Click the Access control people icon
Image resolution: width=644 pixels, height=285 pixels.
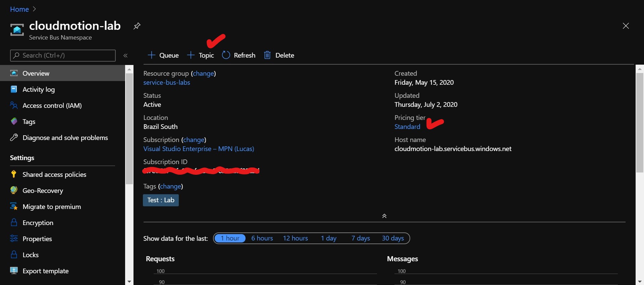(x=14, y=105)
